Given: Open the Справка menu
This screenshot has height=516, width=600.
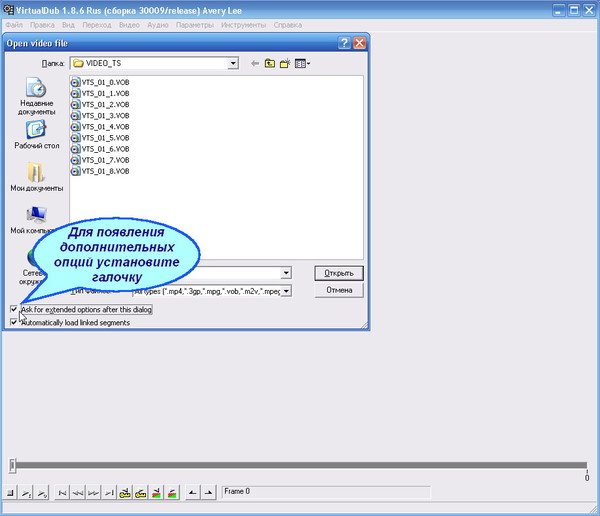Looking at the screenshot, I should (287, 25).
